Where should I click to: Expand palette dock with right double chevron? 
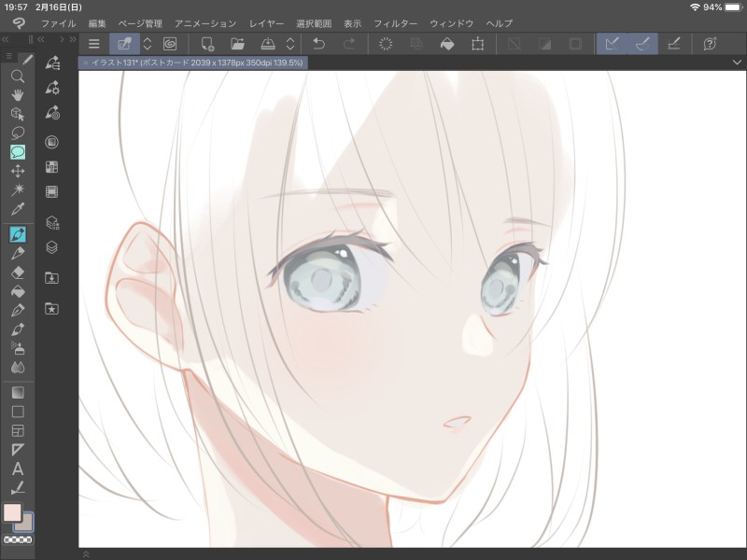click(73, 39)
